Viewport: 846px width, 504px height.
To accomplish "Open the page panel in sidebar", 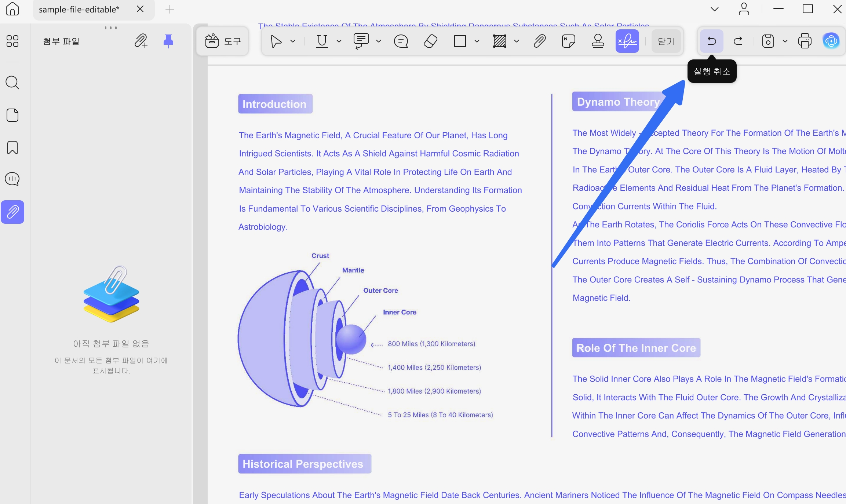I will pos(12,115).
